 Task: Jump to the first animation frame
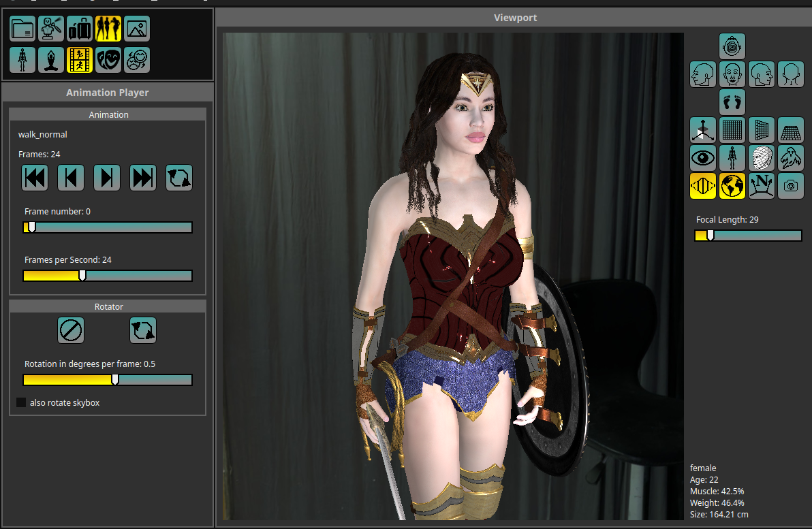tap(35, 178)
